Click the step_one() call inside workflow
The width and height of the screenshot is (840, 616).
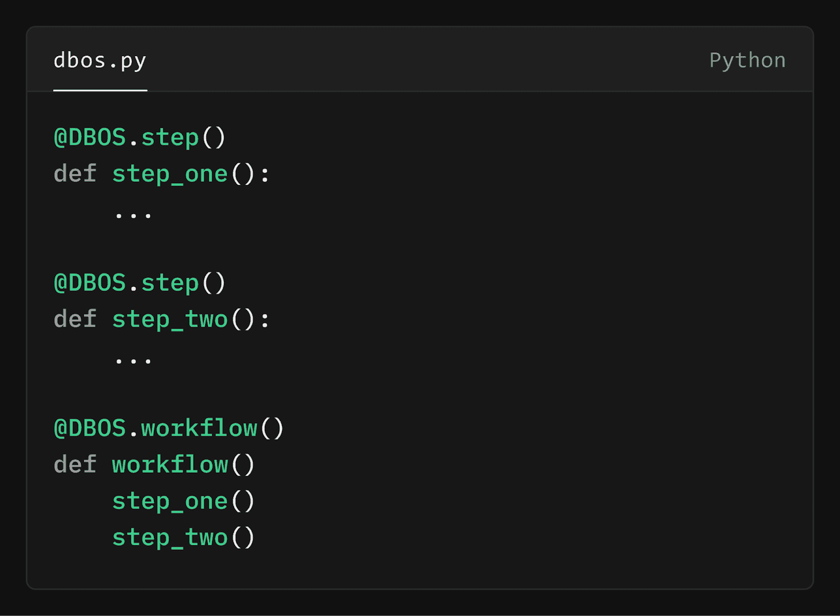click(x=183, y=501)
